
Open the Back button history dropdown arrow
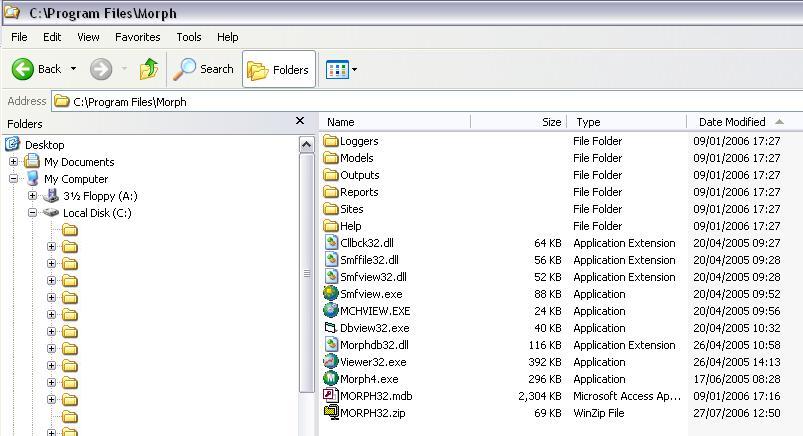coord(73,69)
